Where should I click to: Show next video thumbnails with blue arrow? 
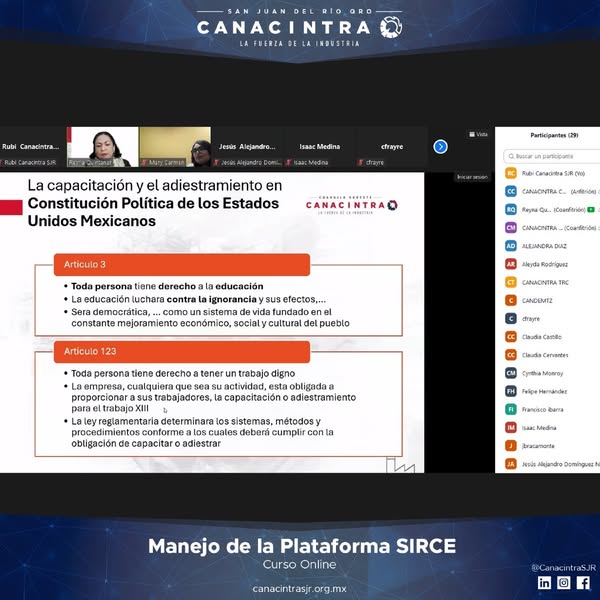[x=440, y=146]
